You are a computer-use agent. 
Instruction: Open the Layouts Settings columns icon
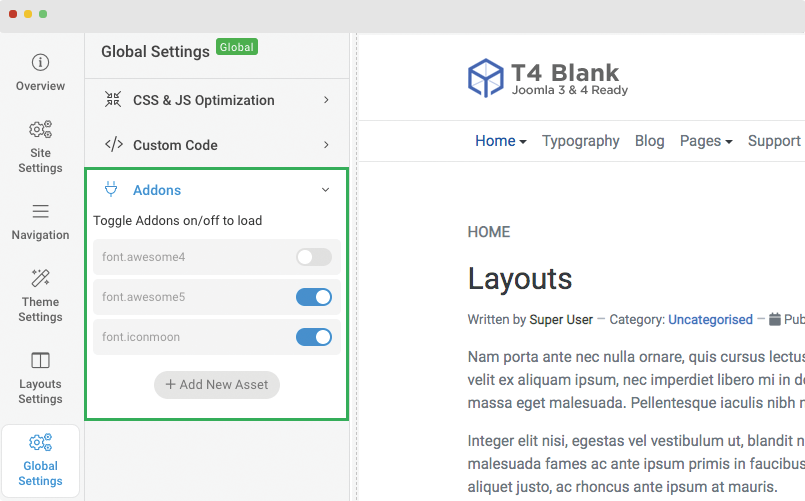(x=41, y=360)
